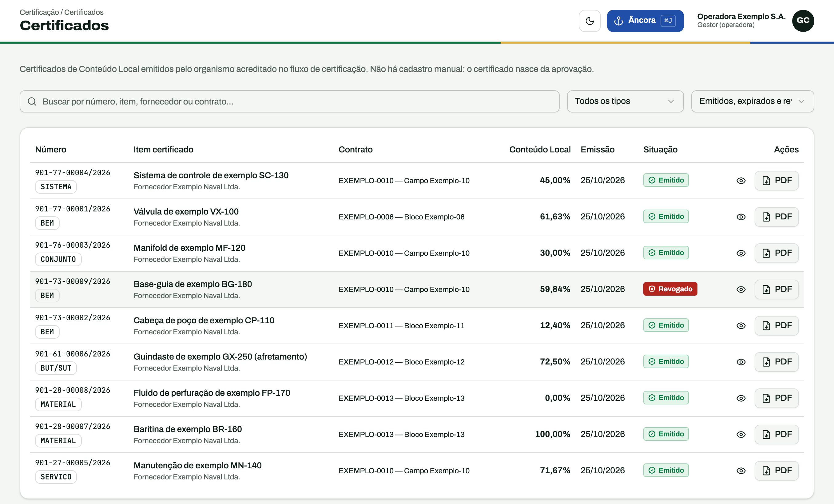Download PDF for Manifold MF-120

(x=776, y=253)
